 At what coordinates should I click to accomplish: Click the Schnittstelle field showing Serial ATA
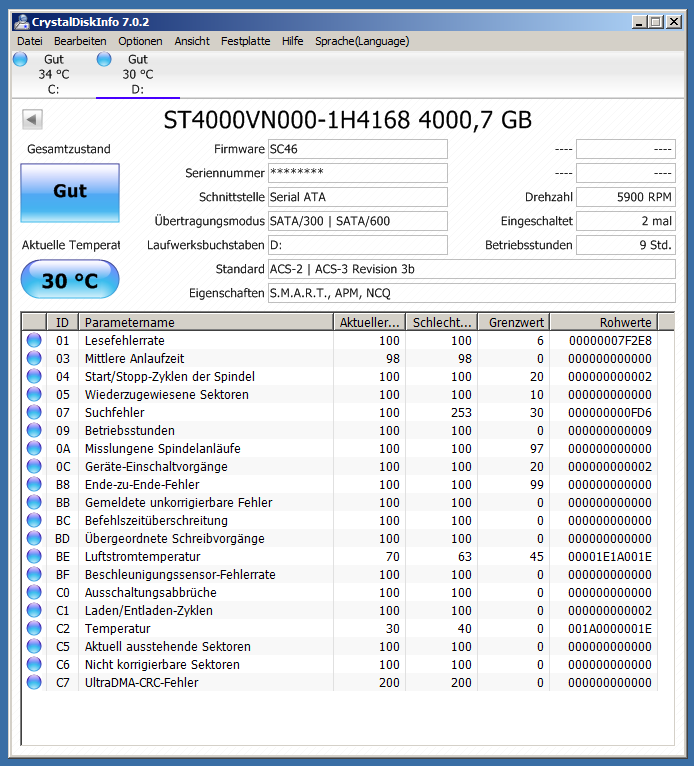point(358,197)
